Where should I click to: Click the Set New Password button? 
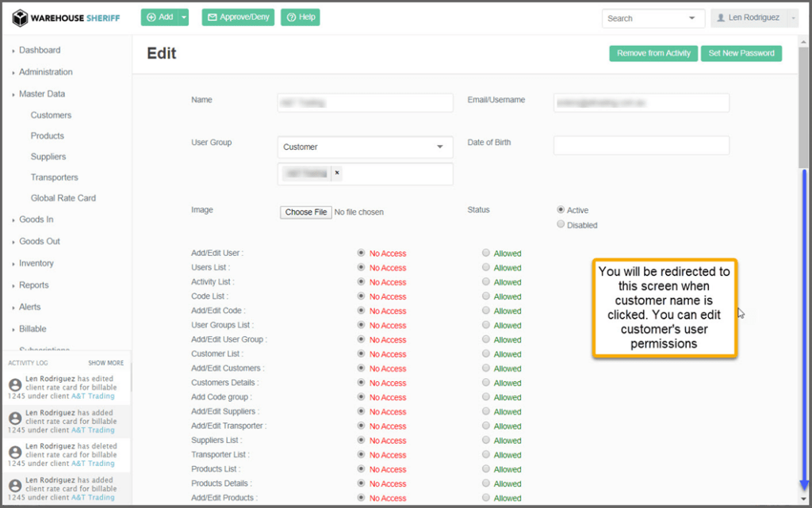pyautogui.click(x=741, y=53)
